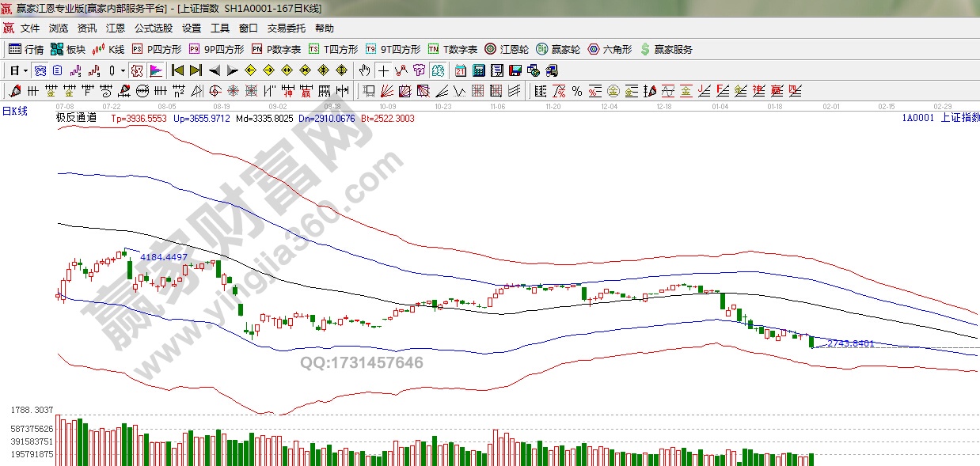Click the save floppy disk icon

pyautogui.click(x=515, y=70)
